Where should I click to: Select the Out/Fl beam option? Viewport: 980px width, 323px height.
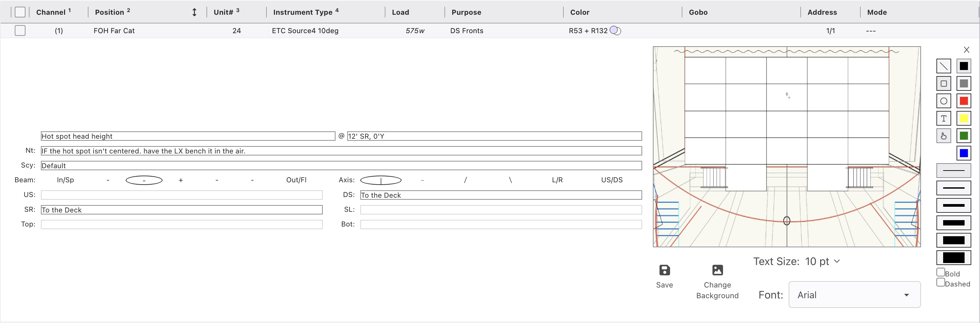296,180
